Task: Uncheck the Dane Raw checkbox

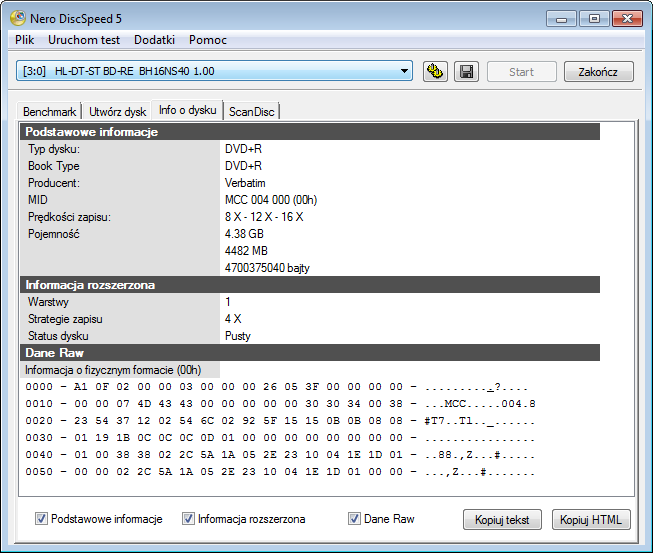Action: click(x=354, y=519)
